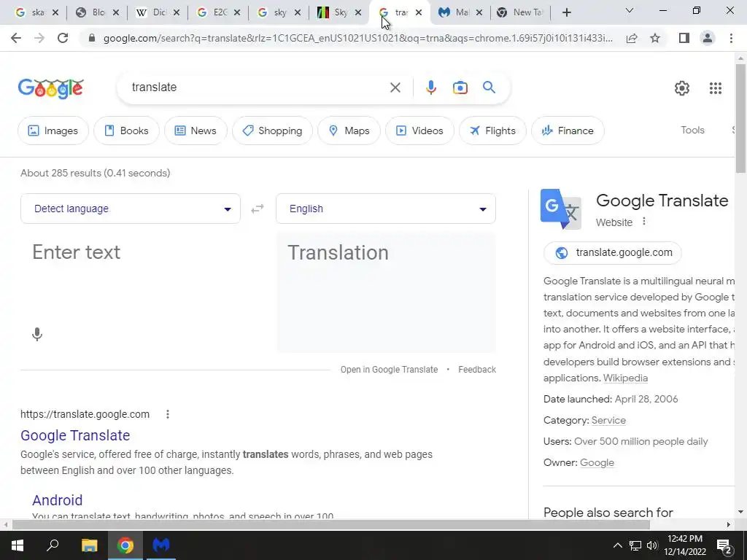Open the Chrome three-dot menu

(x=731, y=38)
